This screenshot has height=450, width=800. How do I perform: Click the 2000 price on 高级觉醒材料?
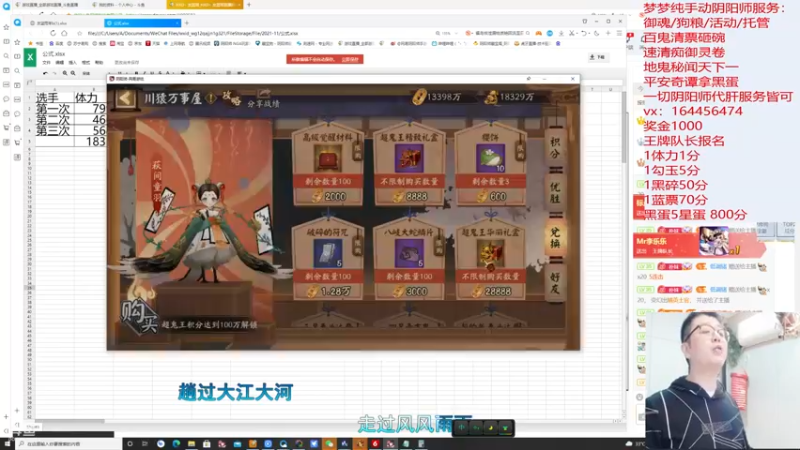point(328,196)
